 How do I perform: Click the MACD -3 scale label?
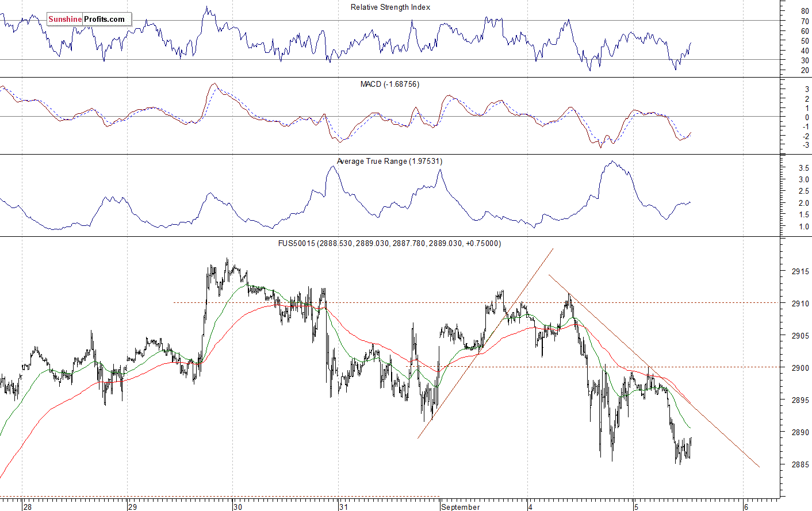[806, 145]
